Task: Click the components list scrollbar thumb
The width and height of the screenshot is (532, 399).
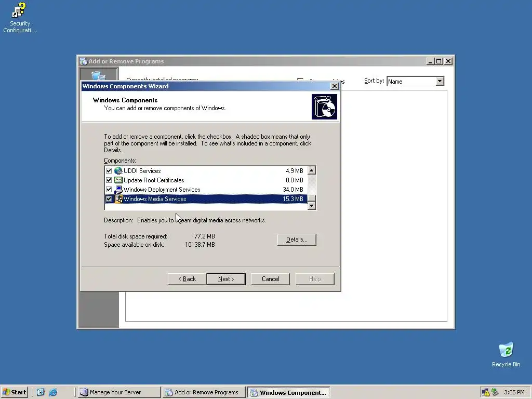Action: [x=312, y=198]
